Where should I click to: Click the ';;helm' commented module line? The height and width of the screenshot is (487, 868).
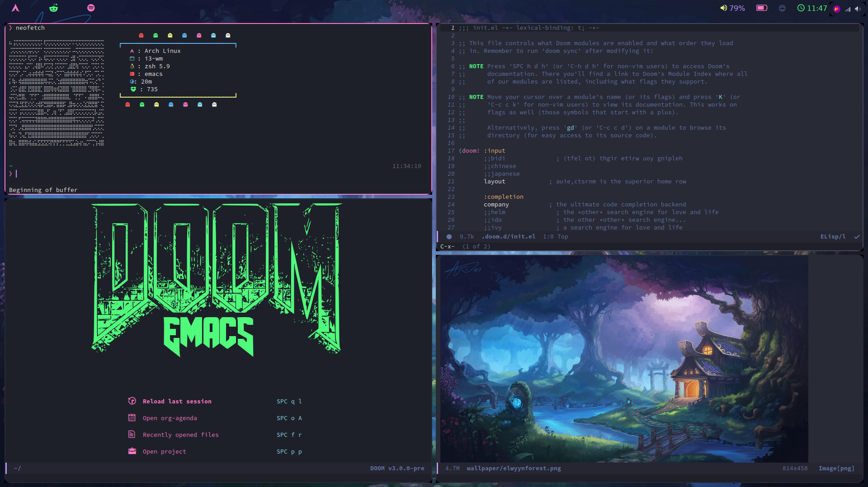(495, 212)
